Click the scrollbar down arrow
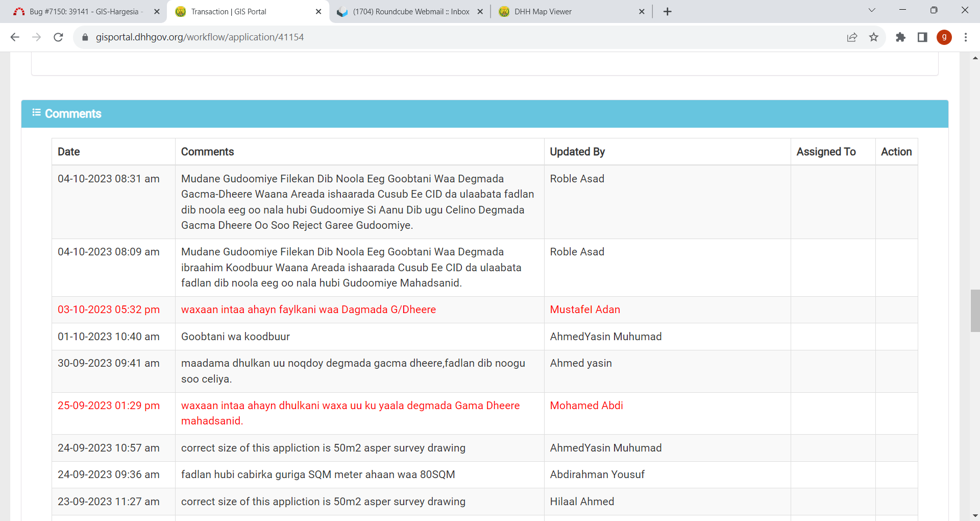This screenshot has width=980, height=521. click(975, 516)
